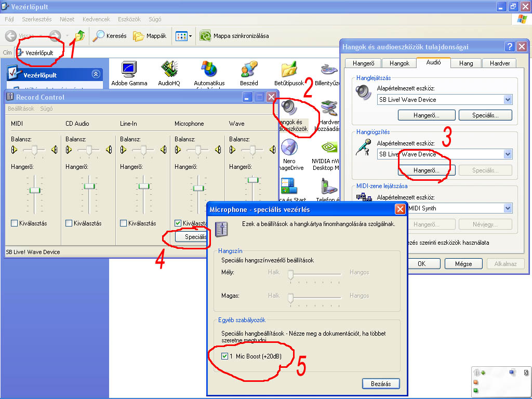Click the Speciális button in Record Control
Viewport: 532px width, 399px height.
[x=192, y=236]
